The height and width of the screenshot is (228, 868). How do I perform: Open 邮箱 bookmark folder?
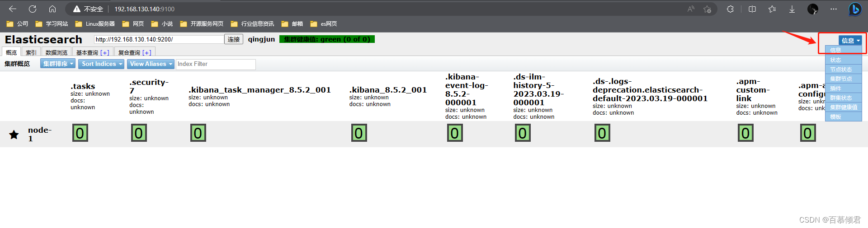pos(292,24)
